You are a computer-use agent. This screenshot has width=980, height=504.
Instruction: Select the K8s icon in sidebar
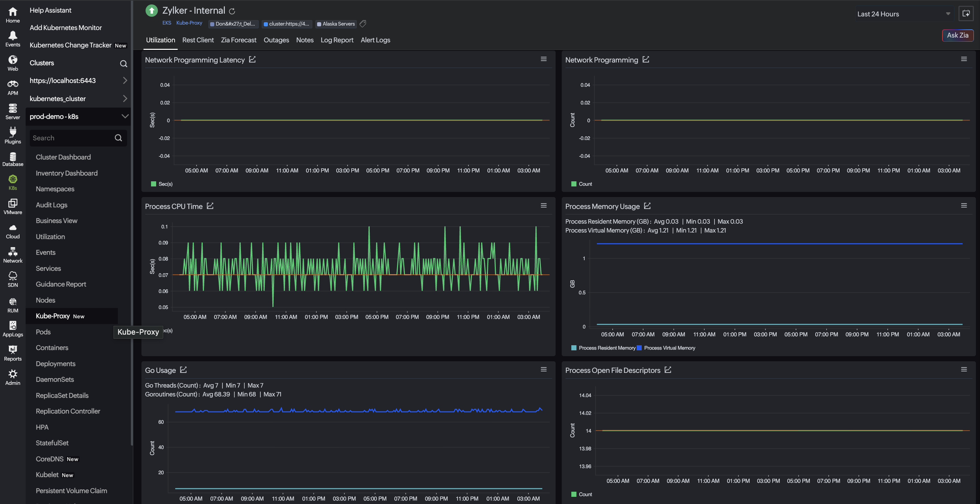pyautogui.click(x=13, y=179)
